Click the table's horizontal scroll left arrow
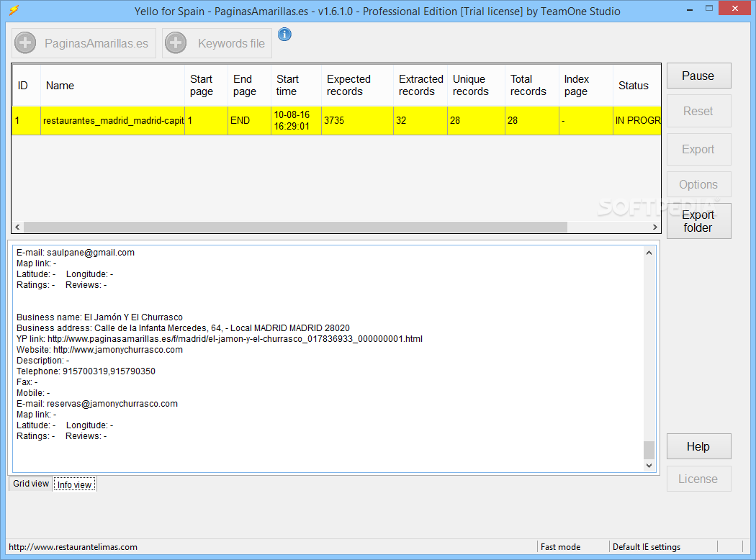756x560 pixels. point(17,227)
